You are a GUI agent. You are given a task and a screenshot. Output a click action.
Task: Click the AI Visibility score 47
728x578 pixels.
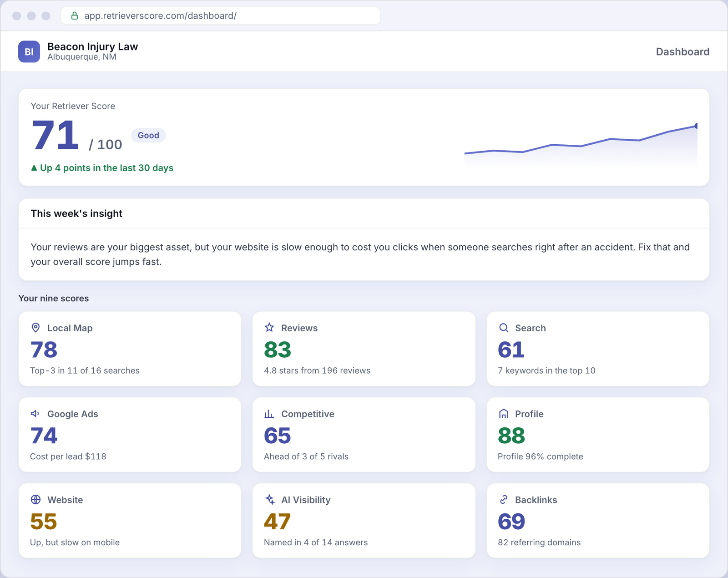pyautogui.click(x=277, y=522)
